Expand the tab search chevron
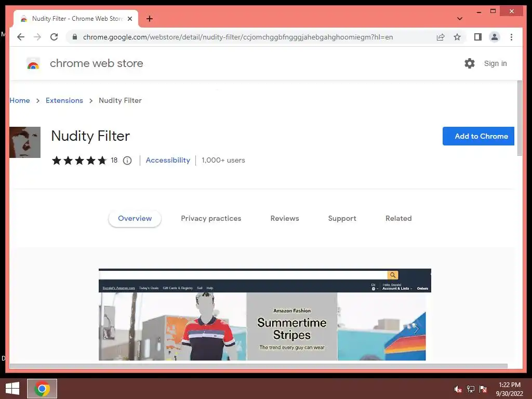Image resolution: width=532 pixels, height=399 pixels. coord(460,19)
